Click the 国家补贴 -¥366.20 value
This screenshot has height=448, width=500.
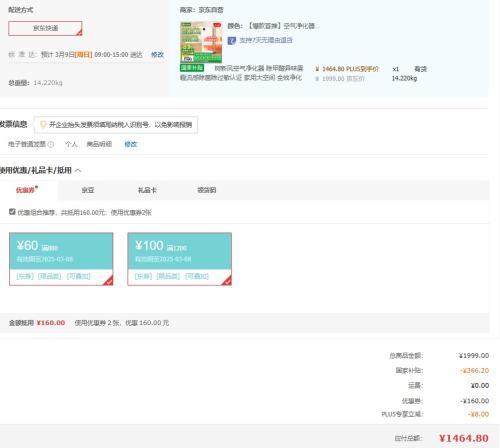pyautogui.click(x=475, y=371)
